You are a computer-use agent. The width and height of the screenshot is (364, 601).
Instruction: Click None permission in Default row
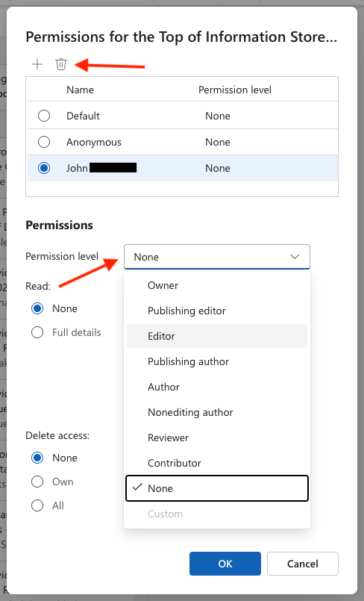[x=218, y=116]
